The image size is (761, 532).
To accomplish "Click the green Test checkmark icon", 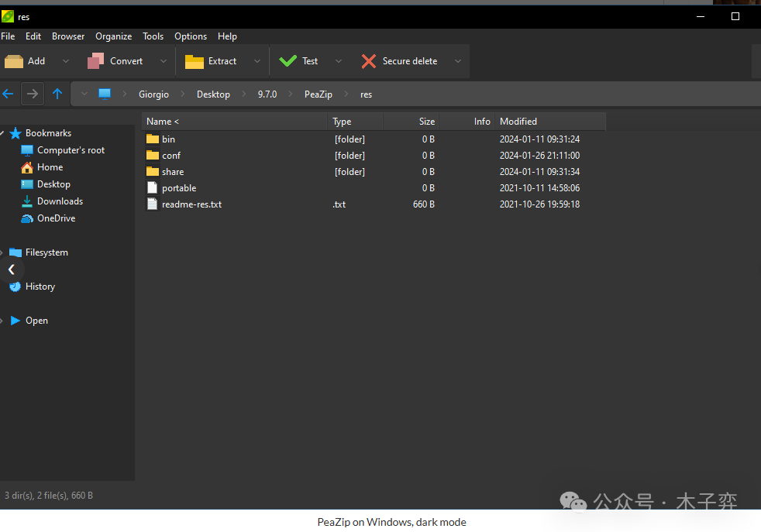I will click(288, 61).
